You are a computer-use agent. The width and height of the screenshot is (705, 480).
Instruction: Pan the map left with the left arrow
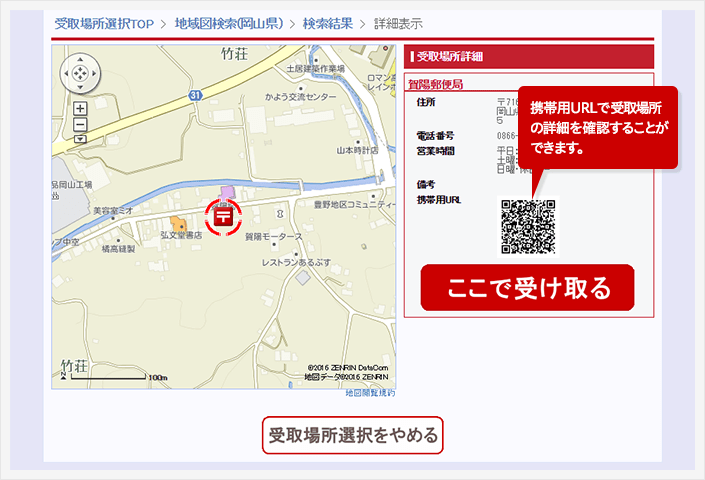66,73
